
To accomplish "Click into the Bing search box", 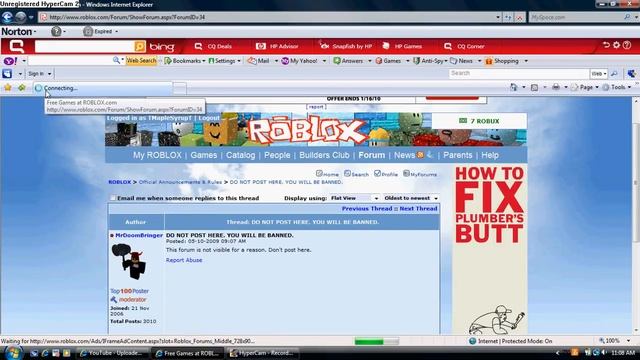I will 84,46.
